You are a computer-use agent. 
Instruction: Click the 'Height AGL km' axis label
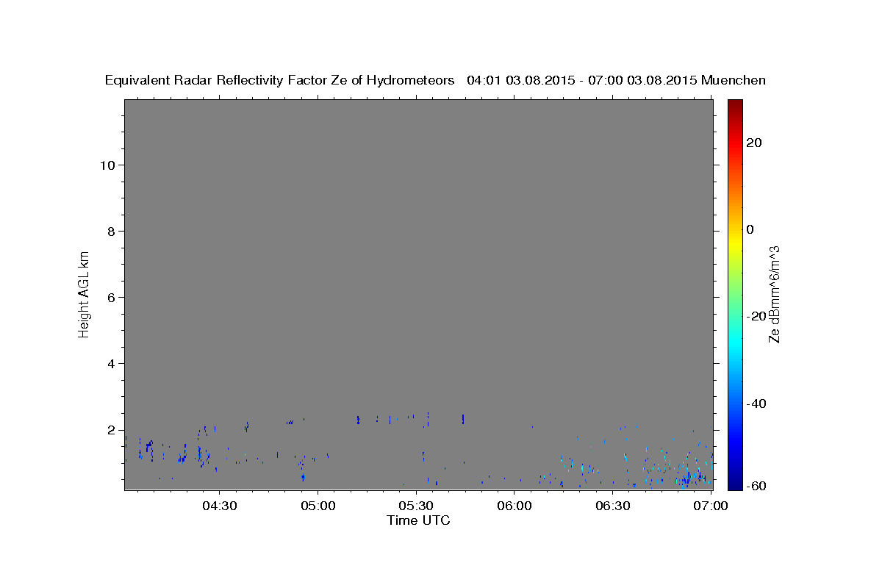tap(85, 293)
